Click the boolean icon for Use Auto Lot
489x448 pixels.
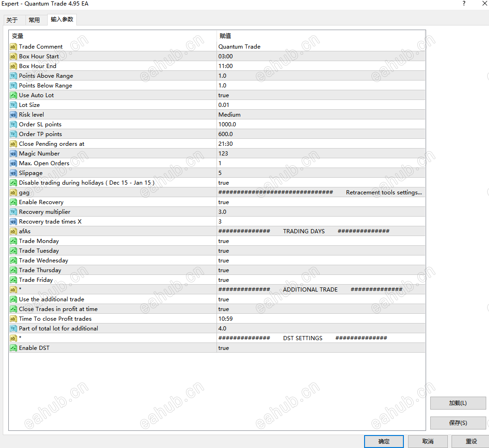[x=13, y=95]
